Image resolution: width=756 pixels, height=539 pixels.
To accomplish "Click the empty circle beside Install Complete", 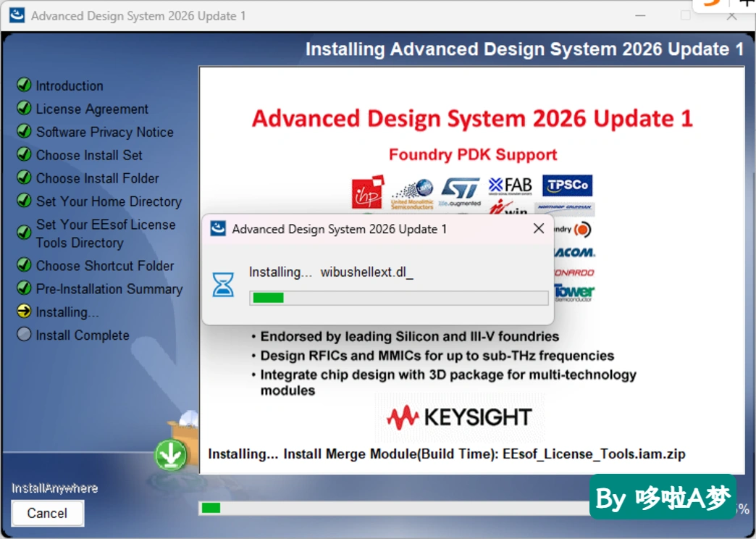I will [x=24, y=335].
